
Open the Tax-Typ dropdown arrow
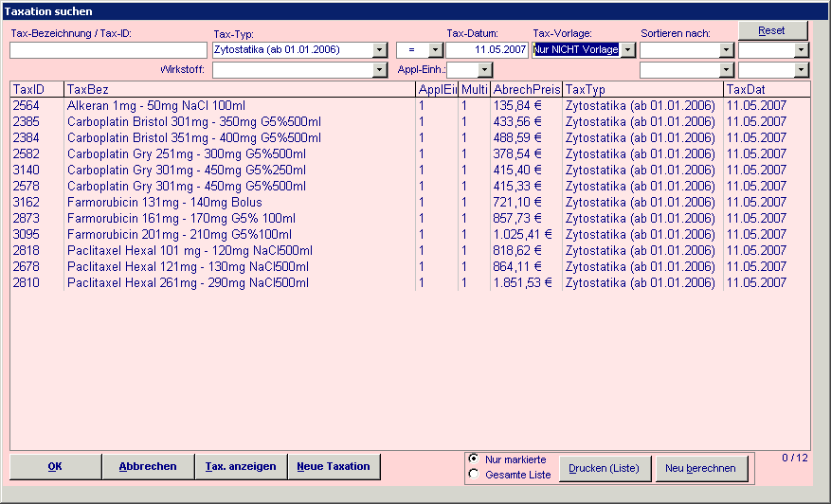point(379,50)
